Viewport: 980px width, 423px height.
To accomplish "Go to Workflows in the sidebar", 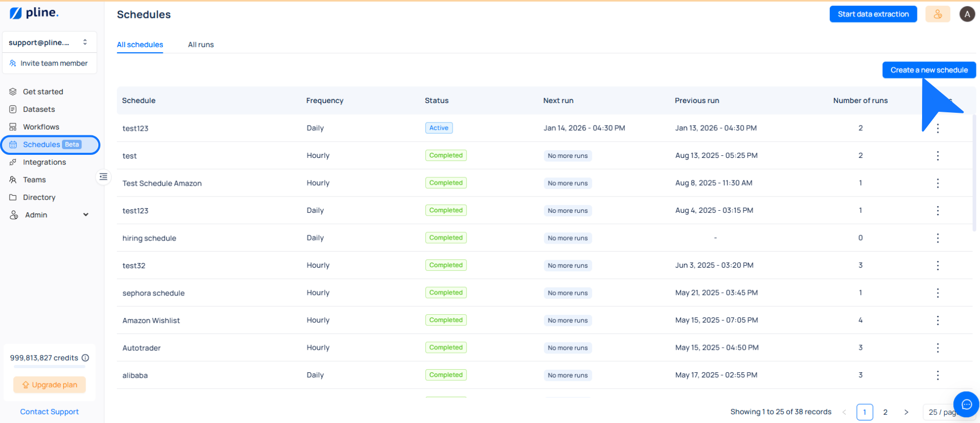I will click(x=41, y=127).
